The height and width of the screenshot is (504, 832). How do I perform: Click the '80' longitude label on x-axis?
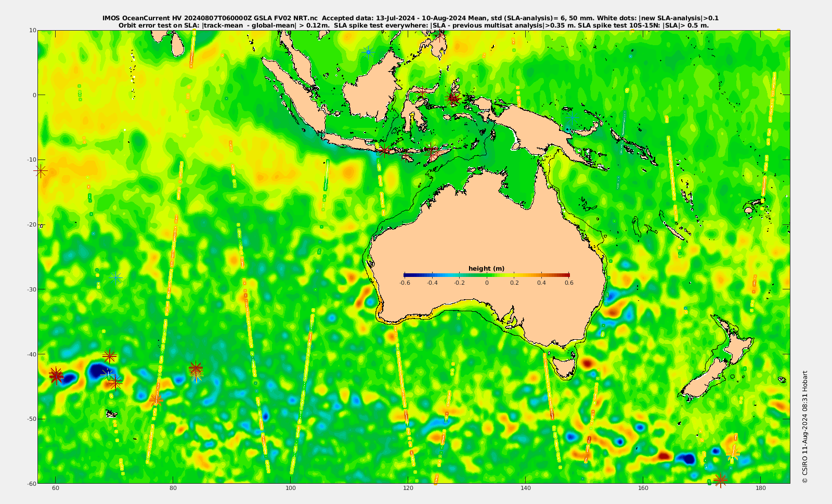click(173, 488)
